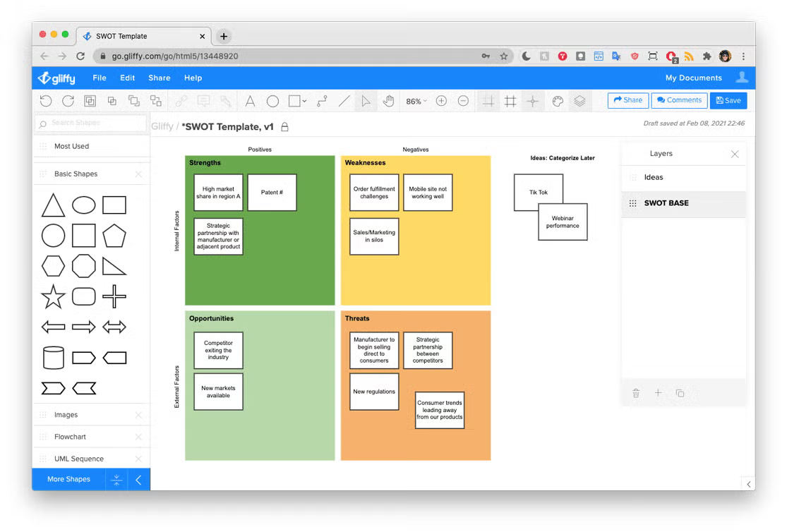Select the straight Line tool
This screenshot has width=787, height=532.
pyautogui.click(x=344, y=102)
